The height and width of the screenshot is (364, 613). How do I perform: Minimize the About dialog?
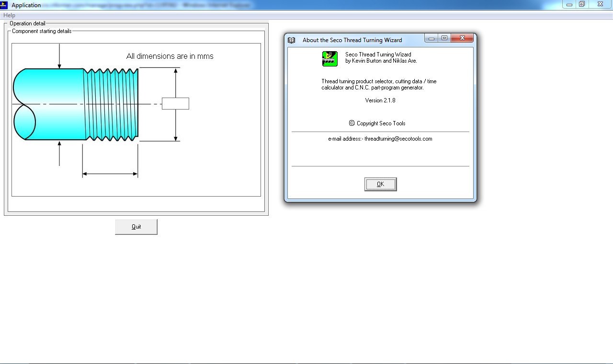[x=431, y=38]
